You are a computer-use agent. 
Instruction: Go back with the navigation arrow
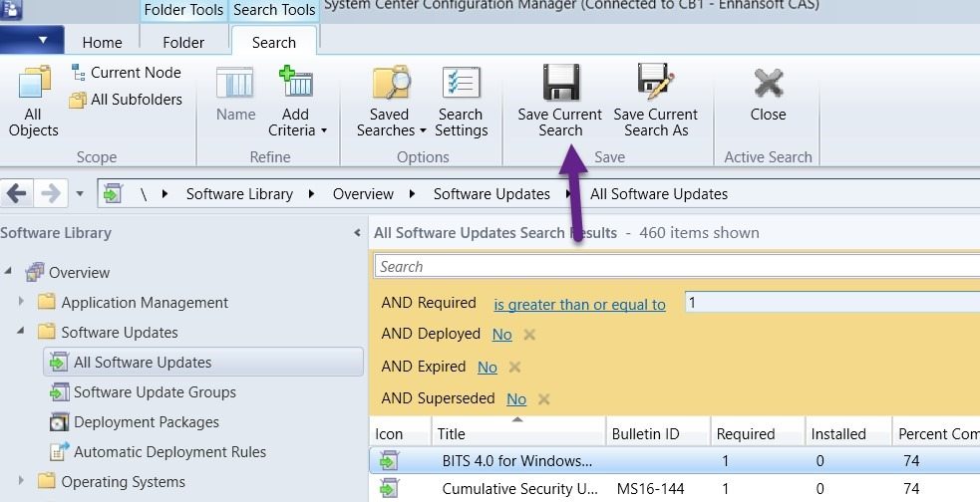click(x=16, y=193)
